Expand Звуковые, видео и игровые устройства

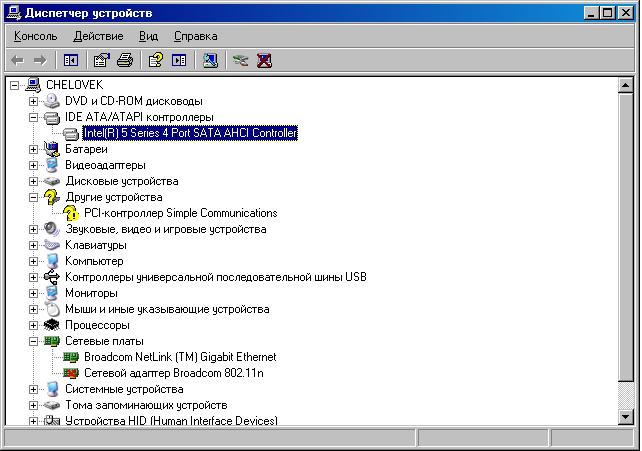(x=34, y=230)
